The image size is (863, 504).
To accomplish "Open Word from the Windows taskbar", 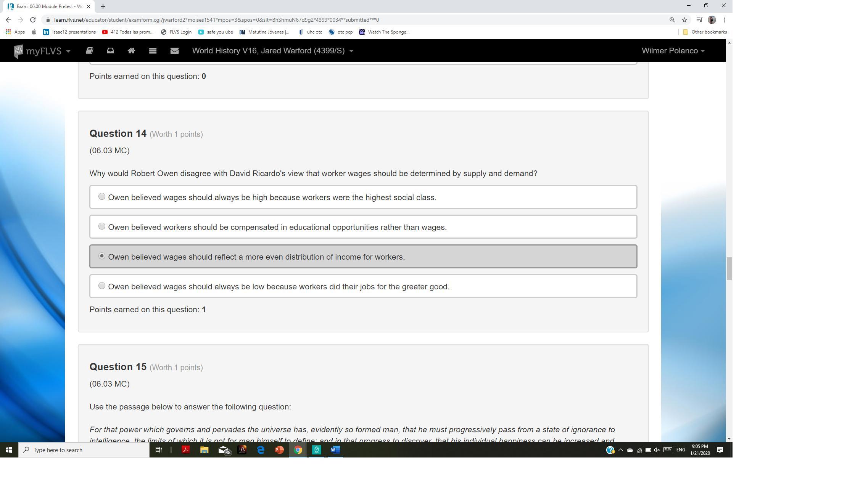I will pyautogui.click(x=335, y=450).
